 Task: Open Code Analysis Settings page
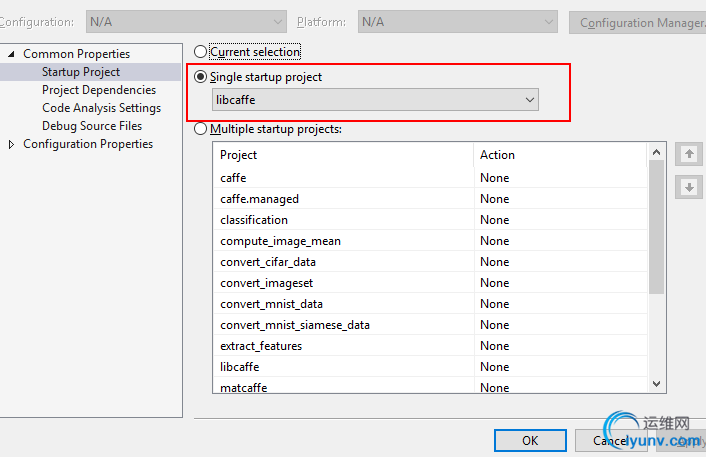(x=101, y=108)
